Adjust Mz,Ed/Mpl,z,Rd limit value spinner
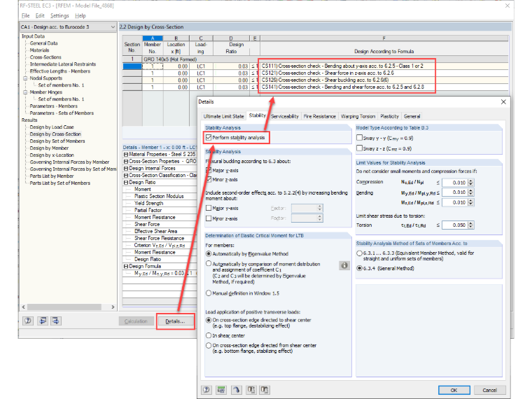532x399 pixels. pyautogui.click(x=470, y=202)
